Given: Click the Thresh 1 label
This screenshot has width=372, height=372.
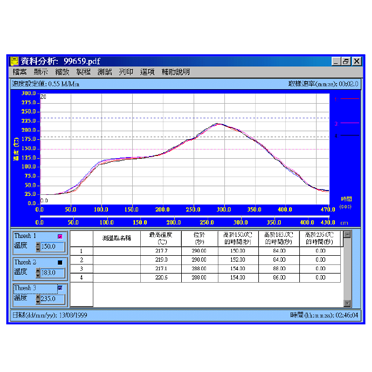Looking at the screenshot, I should tap(25, 236).
